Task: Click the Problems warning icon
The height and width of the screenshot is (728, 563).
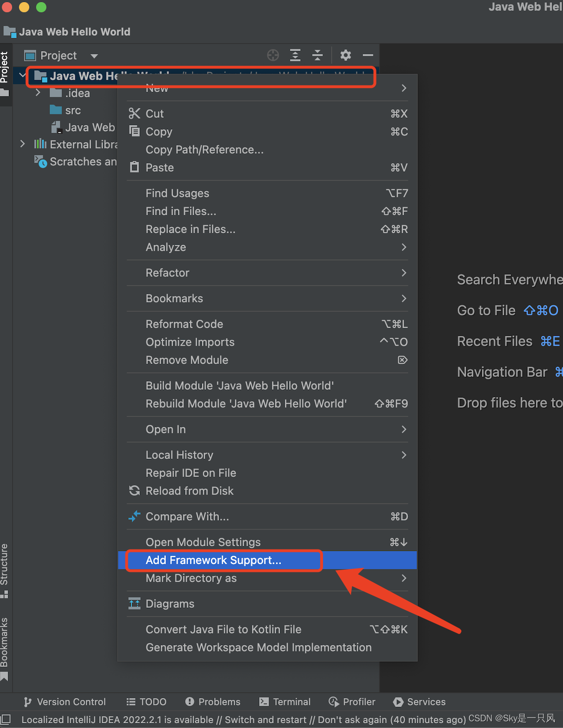Action: point(189,702)
